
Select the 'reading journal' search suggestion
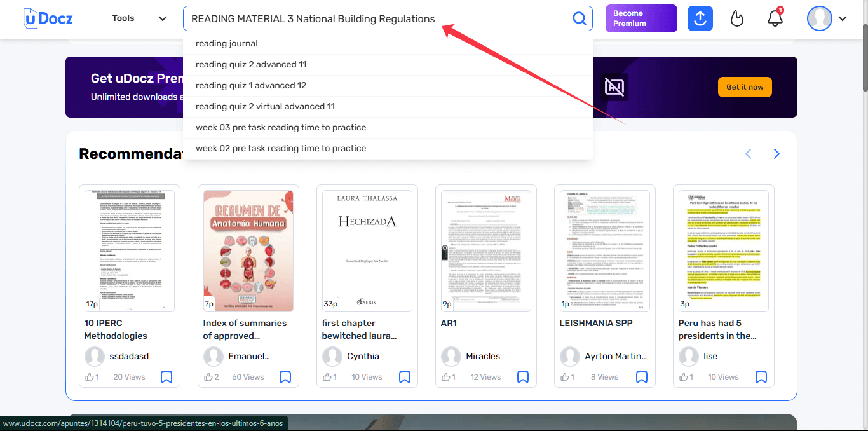[x=227, y=43]
